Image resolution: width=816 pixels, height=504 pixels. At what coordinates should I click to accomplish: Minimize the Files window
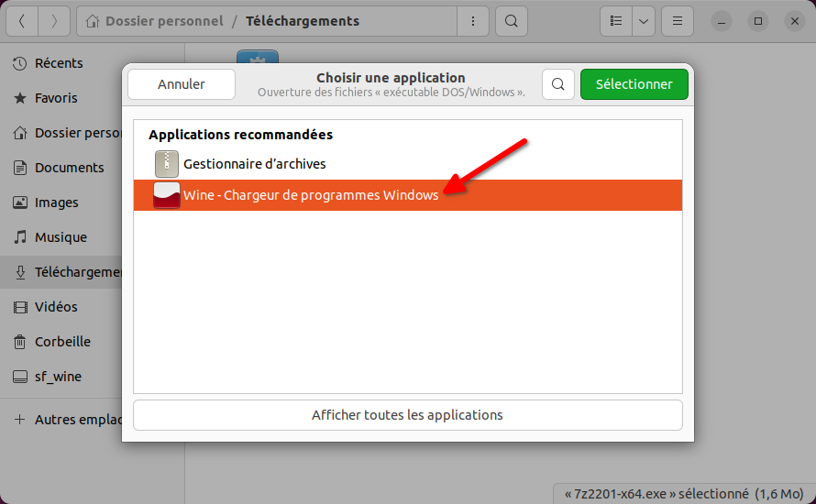[x=722, y=21]
